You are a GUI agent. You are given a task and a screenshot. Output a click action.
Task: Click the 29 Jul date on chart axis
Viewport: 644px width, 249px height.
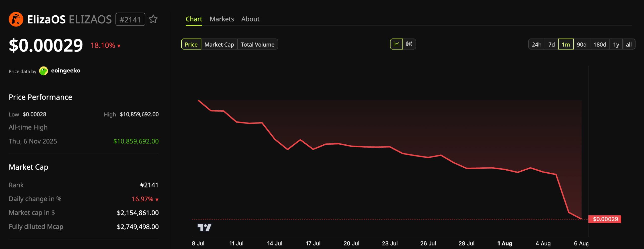tap(466, 243)
